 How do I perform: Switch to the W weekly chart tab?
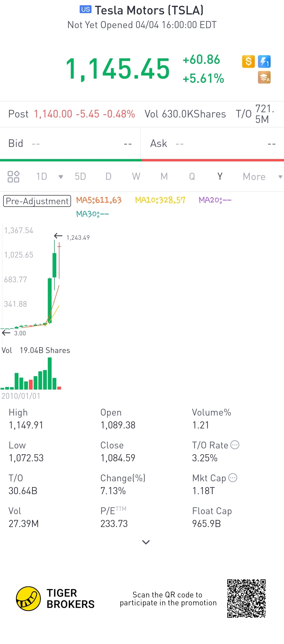tap(136, 177)
